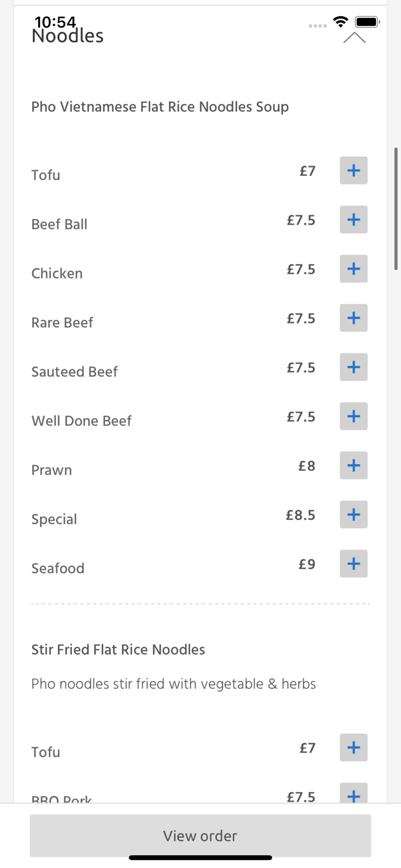The height and width of the screenshot is (868, 401).
Task: Add the Special pho for £8.5
Action: pos(353,514)
